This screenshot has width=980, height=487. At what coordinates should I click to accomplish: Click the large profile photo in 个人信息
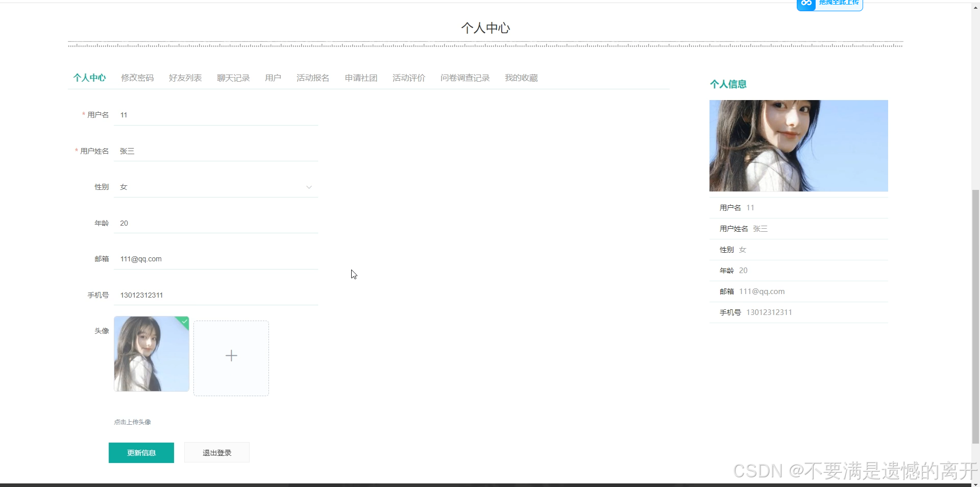point(799,146)
